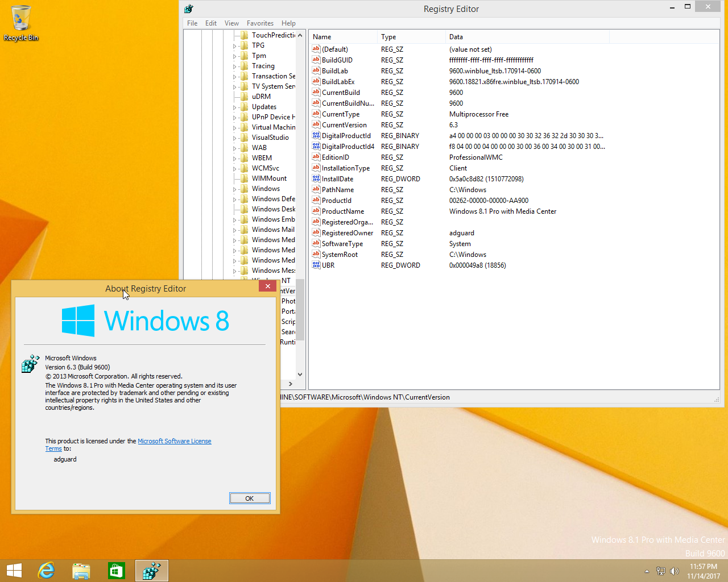728x582 pixels.
Task: Select the DigitalProductId4 value icon
Action: point(316,146)
